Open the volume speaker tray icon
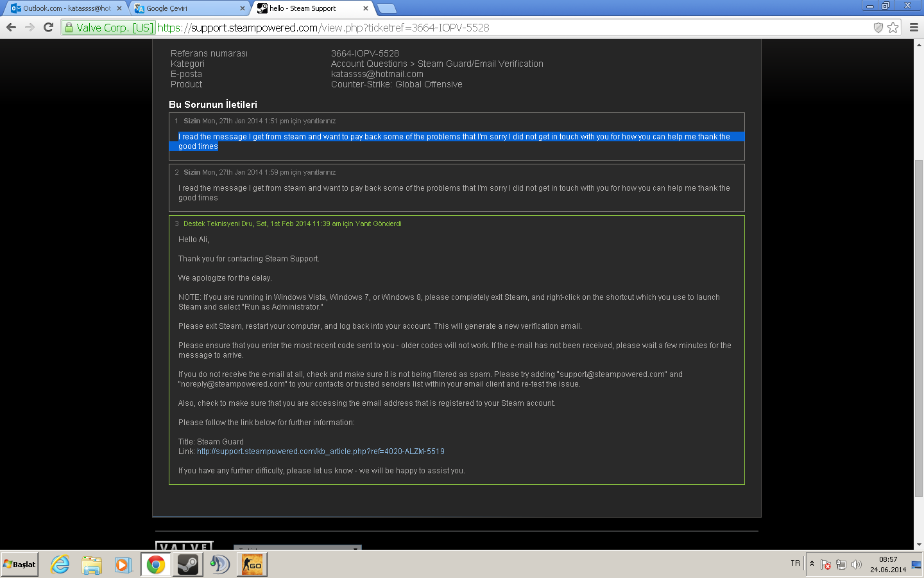The image size is (924, 578). coord(856,565)
